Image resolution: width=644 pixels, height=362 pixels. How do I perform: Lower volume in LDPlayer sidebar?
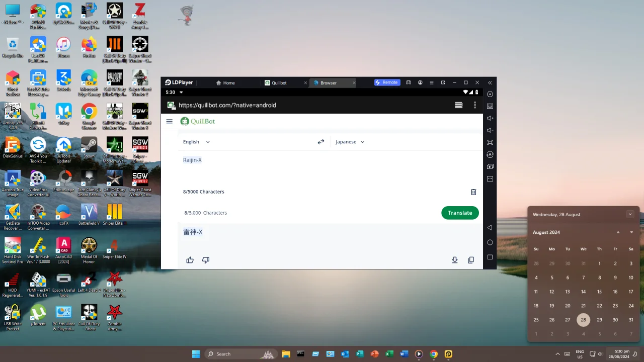[x=490, y=130]
